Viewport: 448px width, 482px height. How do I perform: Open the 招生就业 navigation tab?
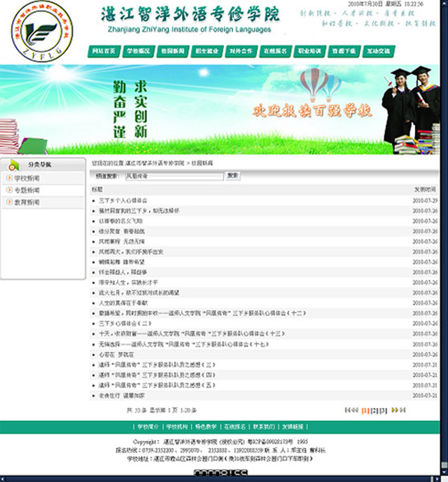206,52
